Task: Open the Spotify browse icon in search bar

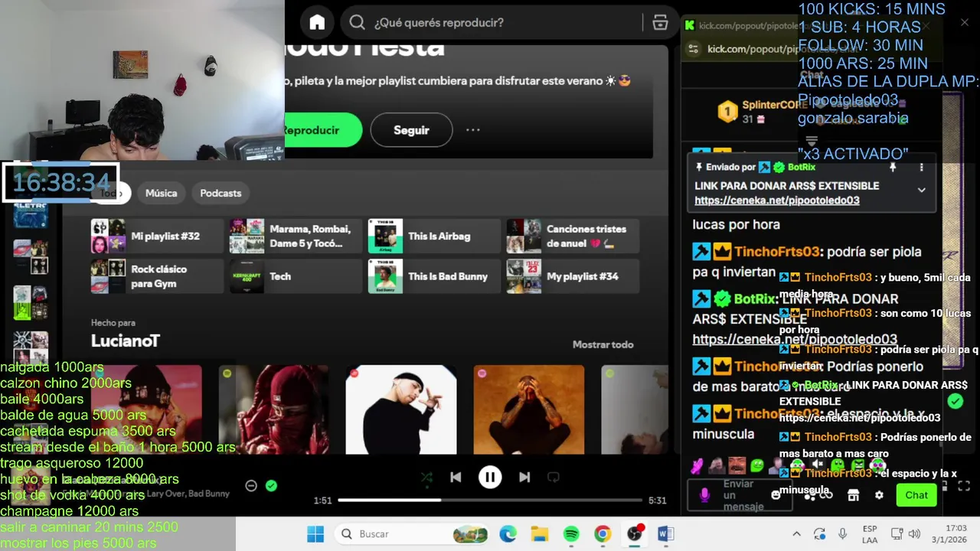Action: point(660,23)
